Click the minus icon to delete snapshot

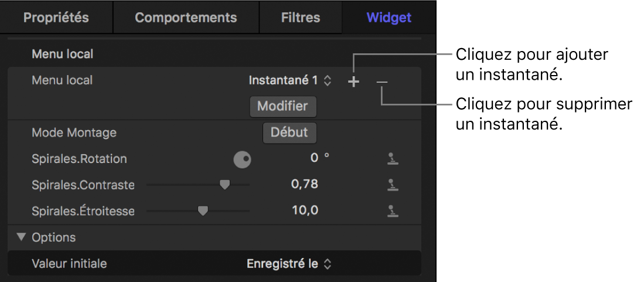click(x=381, y=81)
